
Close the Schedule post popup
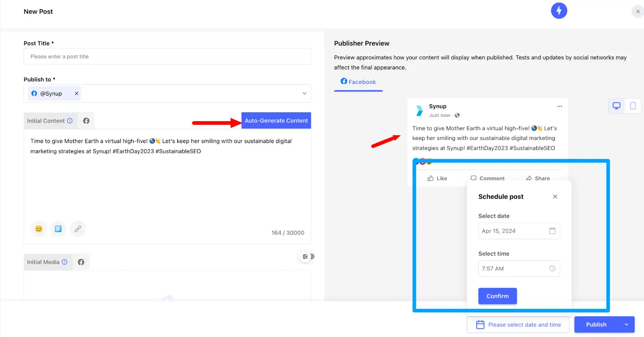click(x=555, y=196)
